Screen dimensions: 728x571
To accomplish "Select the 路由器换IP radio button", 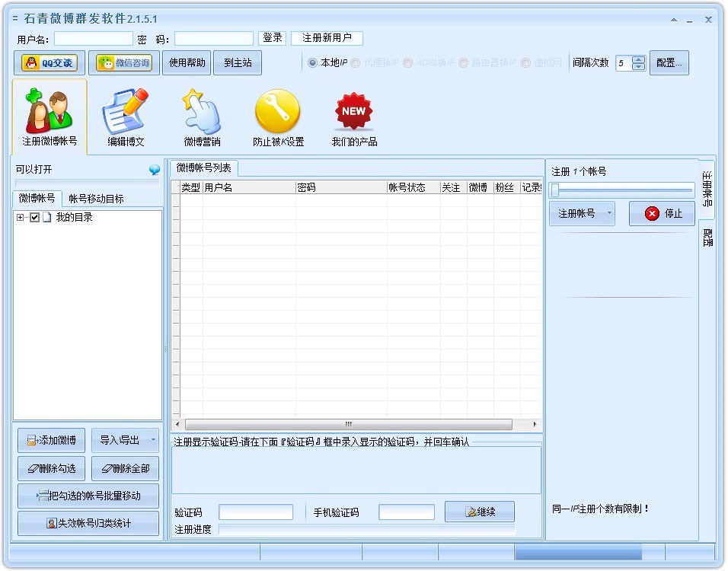I will click(x=463, y=62).
